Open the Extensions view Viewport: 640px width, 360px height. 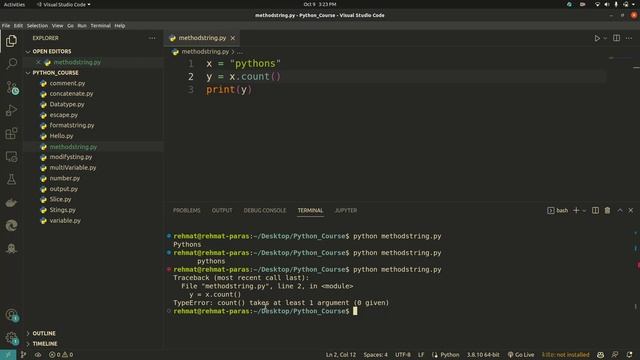coord(11,133)
